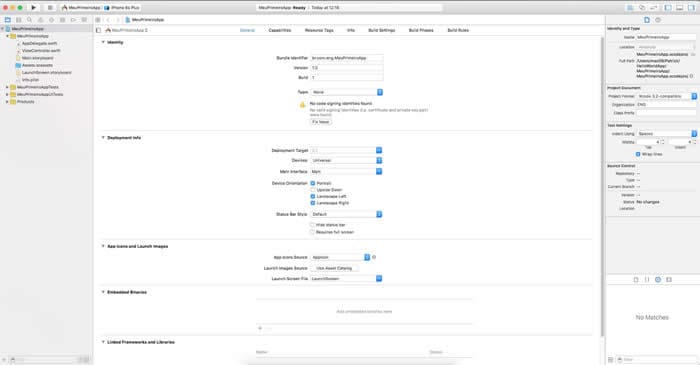Open the Deployment Target dropdown
Image resolution: width=700 pixels, height=365 pixels.
tap(346, 150)
